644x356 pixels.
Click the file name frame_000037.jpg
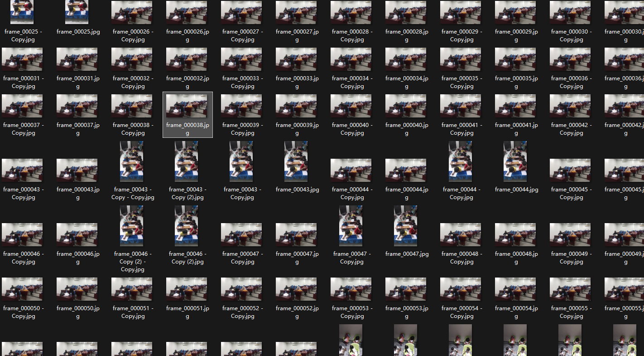pos(78,129)
